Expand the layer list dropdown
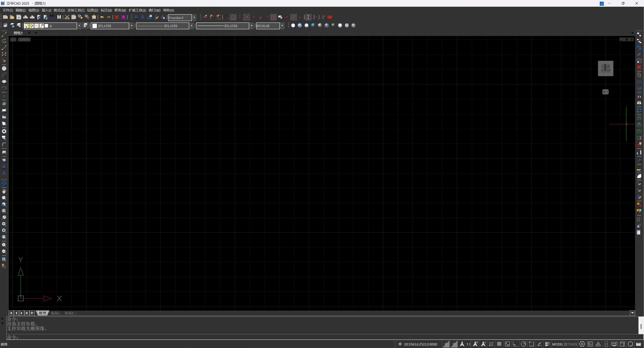 click(x=79, y=26)
